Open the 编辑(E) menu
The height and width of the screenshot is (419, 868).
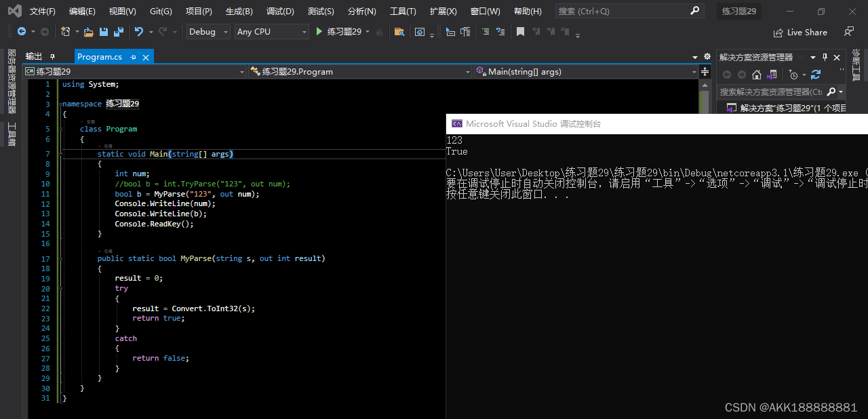pos(82,12)
